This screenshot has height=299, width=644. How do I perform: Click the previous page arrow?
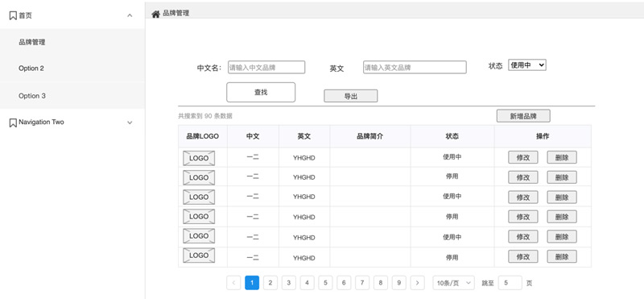coord(233,283)
